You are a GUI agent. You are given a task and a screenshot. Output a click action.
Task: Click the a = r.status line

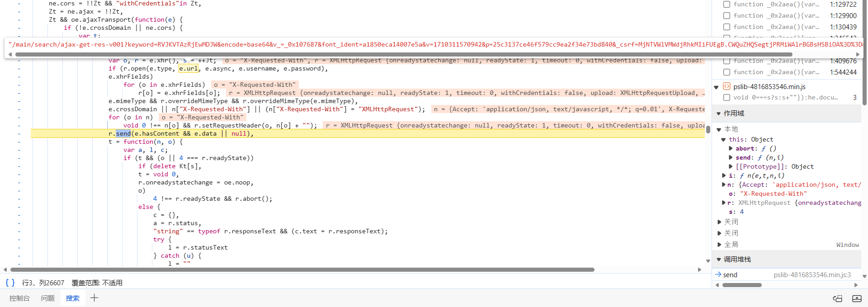coord(177,223)
